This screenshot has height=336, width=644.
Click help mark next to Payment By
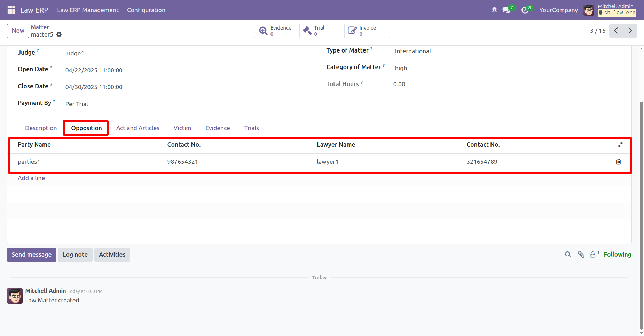(x=54, y=101)
